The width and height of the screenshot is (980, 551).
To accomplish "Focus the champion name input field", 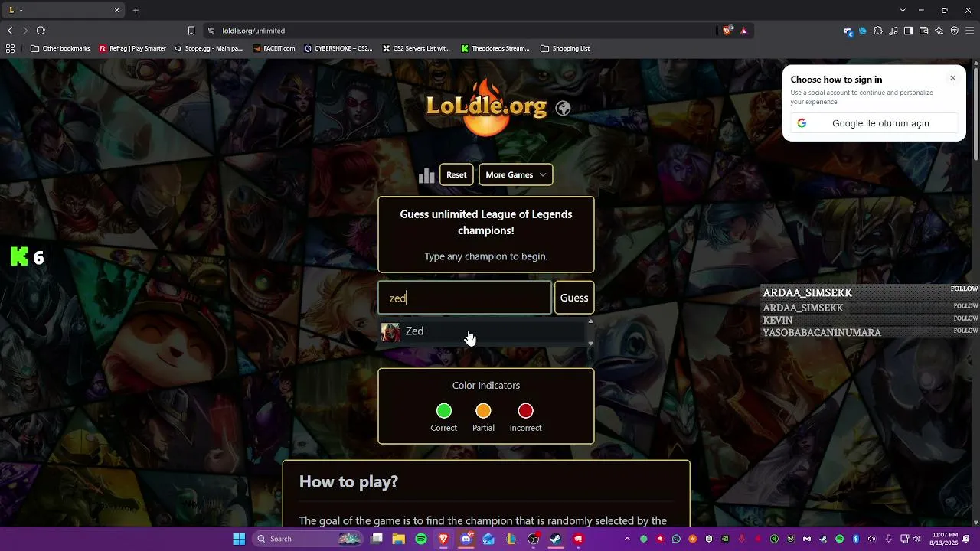I will click(465, 298).
